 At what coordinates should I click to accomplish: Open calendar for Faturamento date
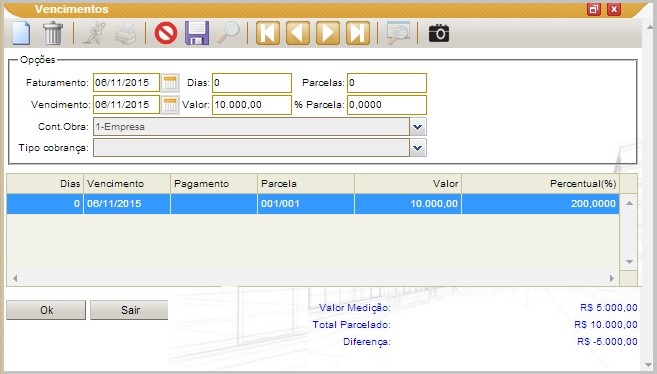coord(170,83)
